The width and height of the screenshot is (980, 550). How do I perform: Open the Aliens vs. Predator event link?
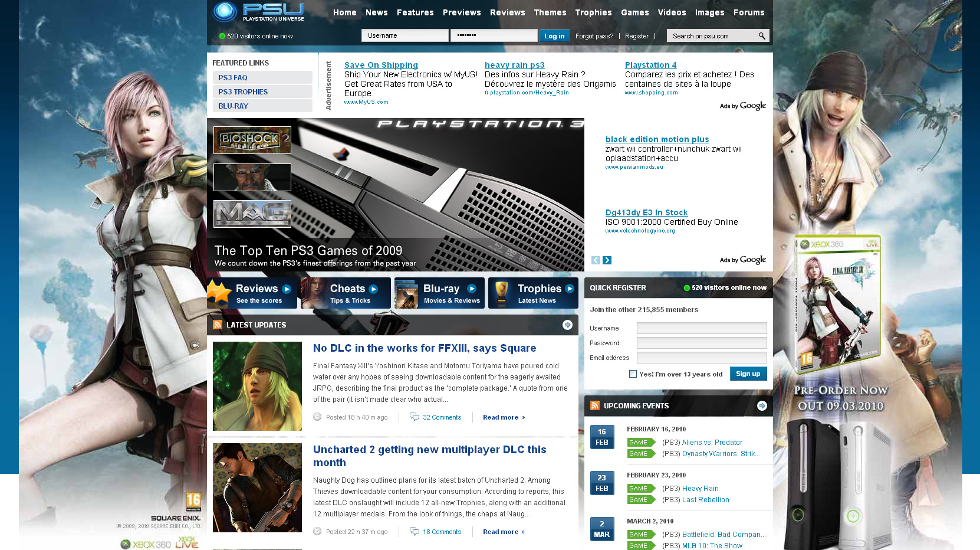point(712,443)
